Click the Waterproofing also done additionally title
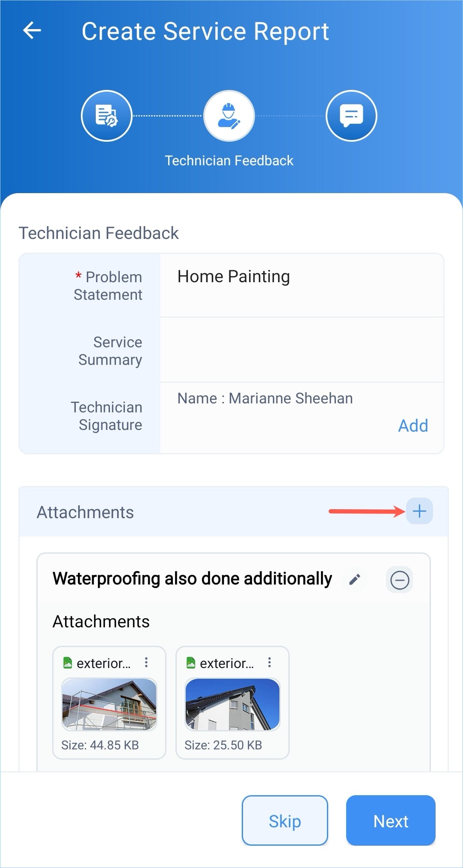Viewport: 463px width, 868px height. click(x=192, y=579)
